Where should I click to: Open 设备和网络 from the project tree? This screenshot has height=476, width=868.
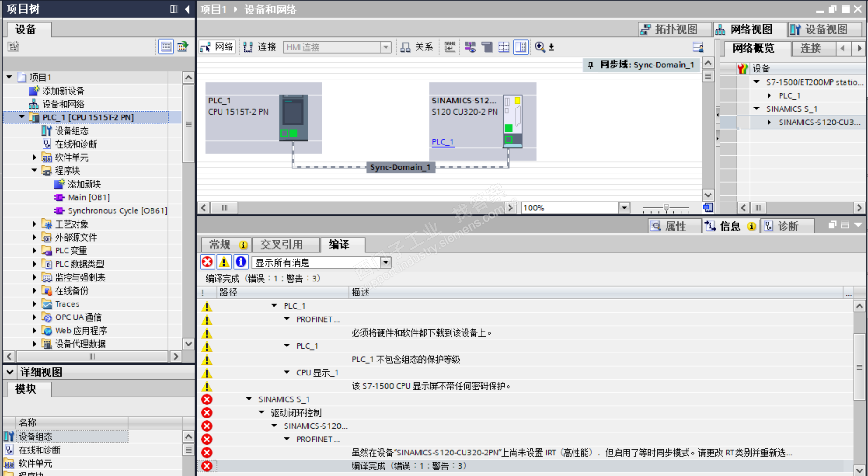(x=63, y=104)
